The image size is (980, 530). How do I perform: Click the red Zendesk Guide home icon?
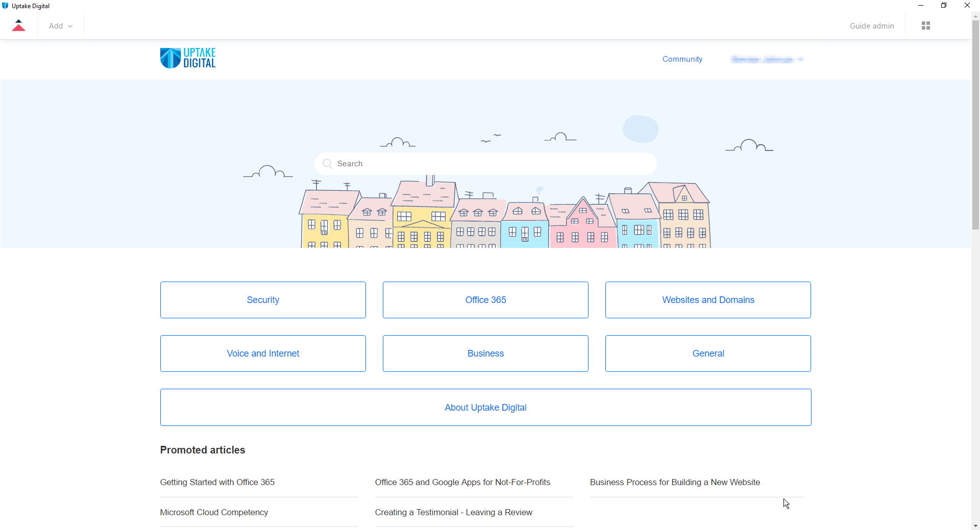(18, 26)
